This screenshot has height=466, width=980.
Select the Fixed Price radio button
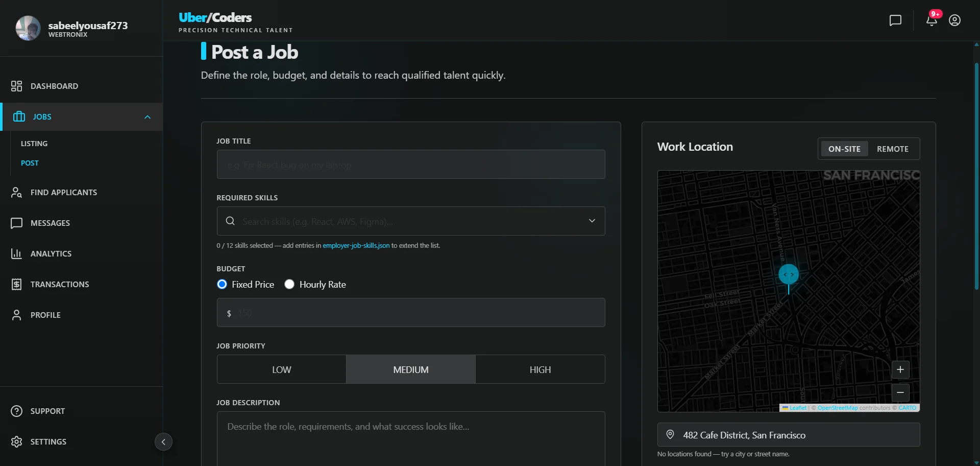coord(222,284)
